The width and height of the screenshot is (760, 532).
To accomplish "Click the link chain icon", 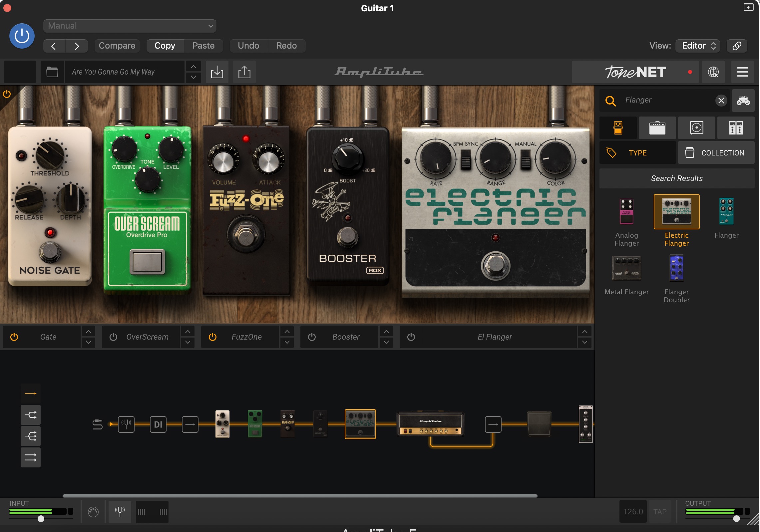I will [737, 46].
